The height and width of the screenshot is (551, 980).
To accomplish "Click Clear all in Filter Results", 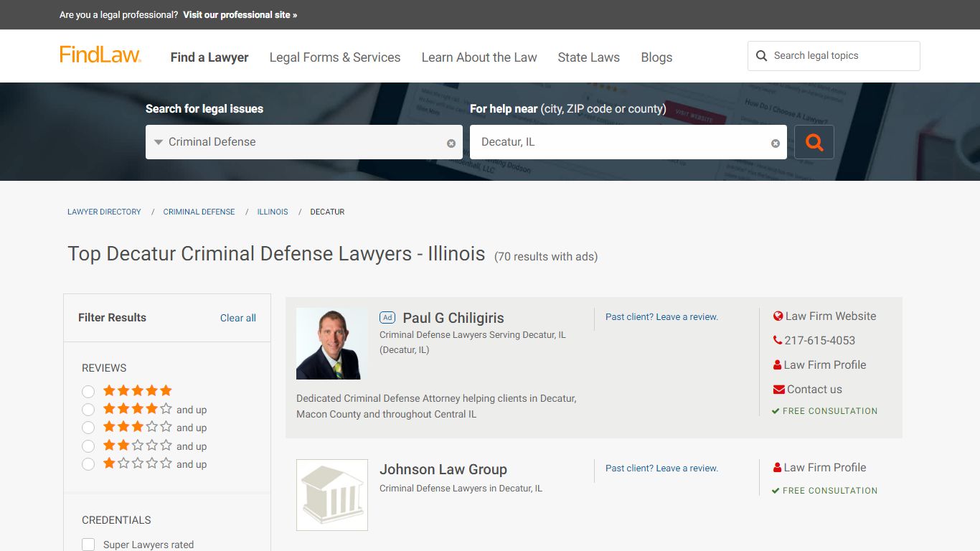I will [238, 318].
